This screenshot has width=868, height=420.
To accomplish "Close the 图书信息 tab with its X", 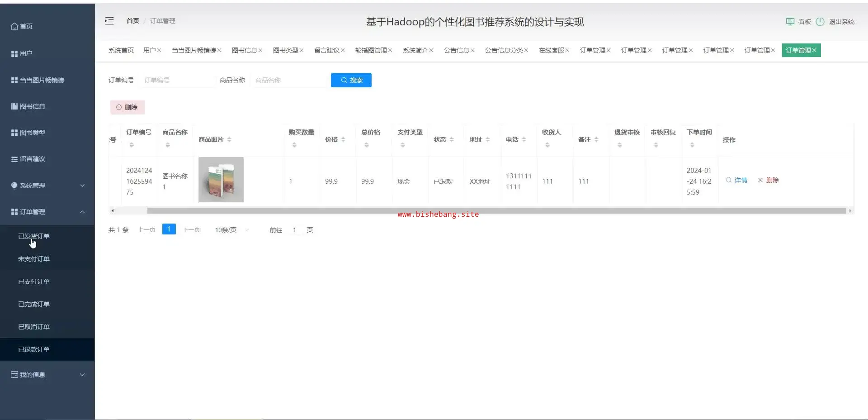I will 260,50.
